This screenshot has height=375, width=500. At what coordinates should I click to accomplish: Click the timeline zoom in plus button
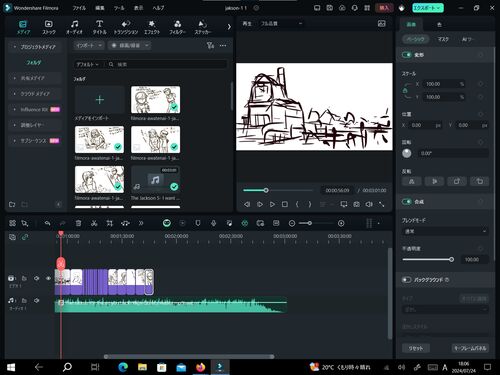pyautogui.click(x=341, y=223)
